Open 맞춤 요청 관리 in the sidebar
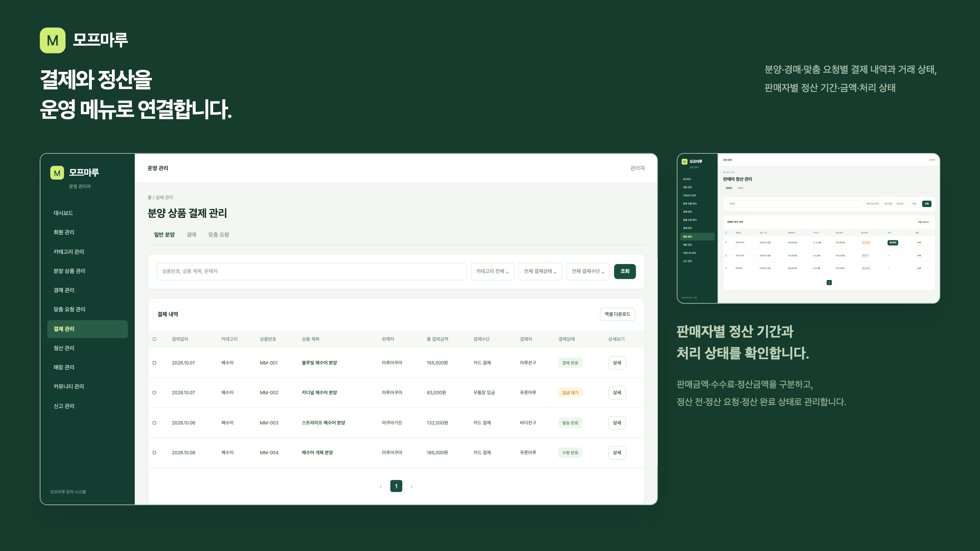 (x=87, y=309)
